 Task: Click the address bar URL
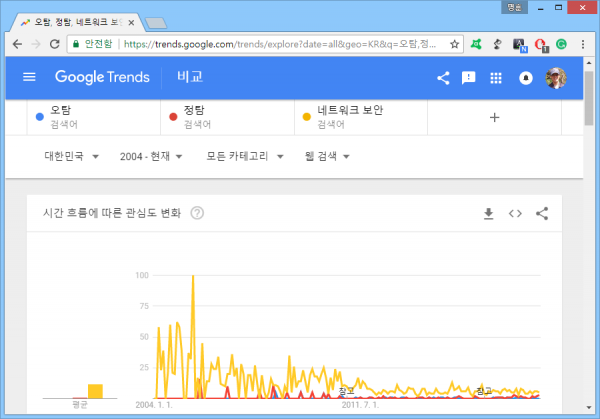click(x=280, y=44)
